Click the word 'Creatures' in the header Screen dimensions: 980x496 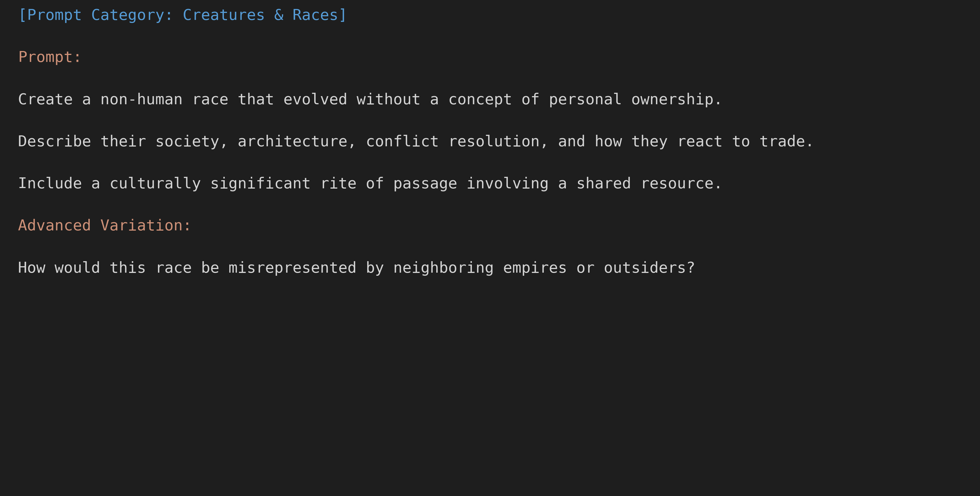tap(224, 15)
